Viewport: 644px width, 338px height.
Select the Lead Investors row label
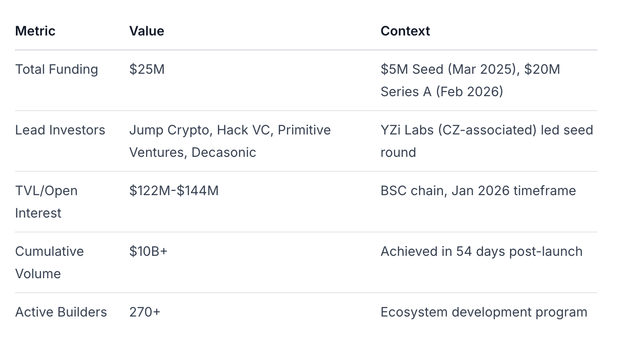click(60, 130)
